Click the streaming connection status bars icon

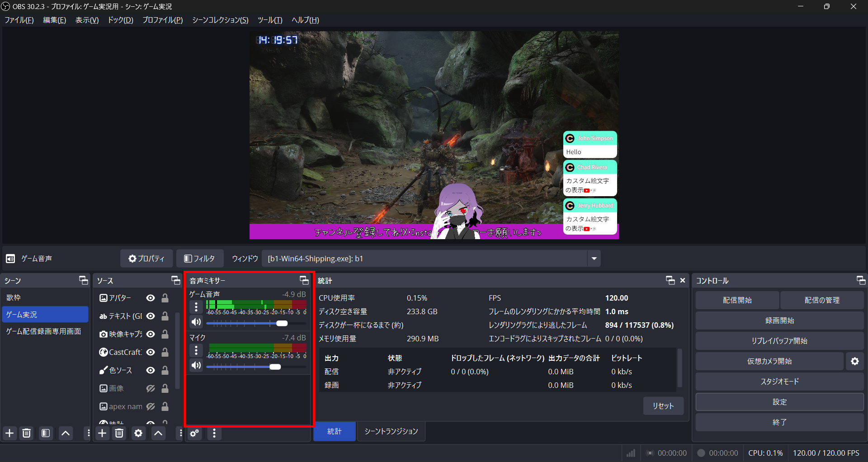click(631, 453)
